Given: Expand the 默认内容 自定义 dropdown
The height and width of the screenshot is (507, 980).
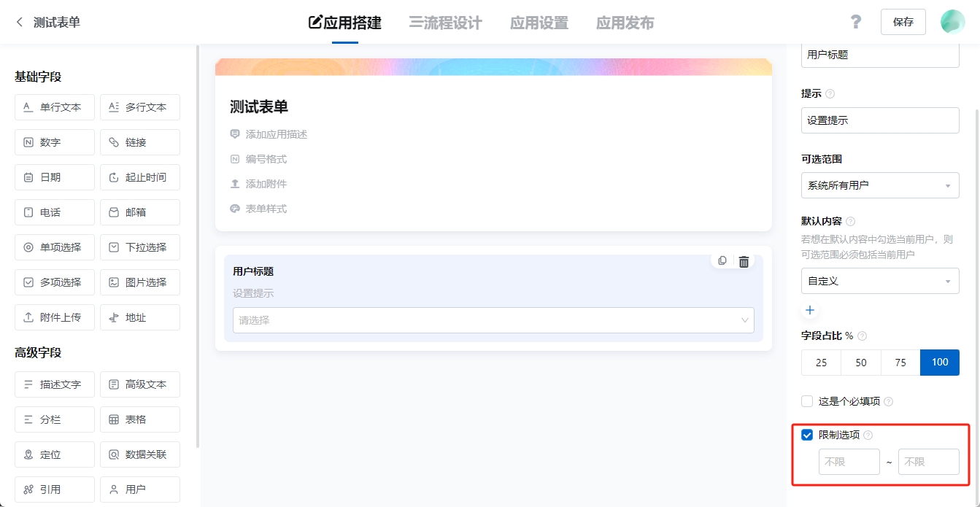Looking at the screenshot, I should pos(879,281).
